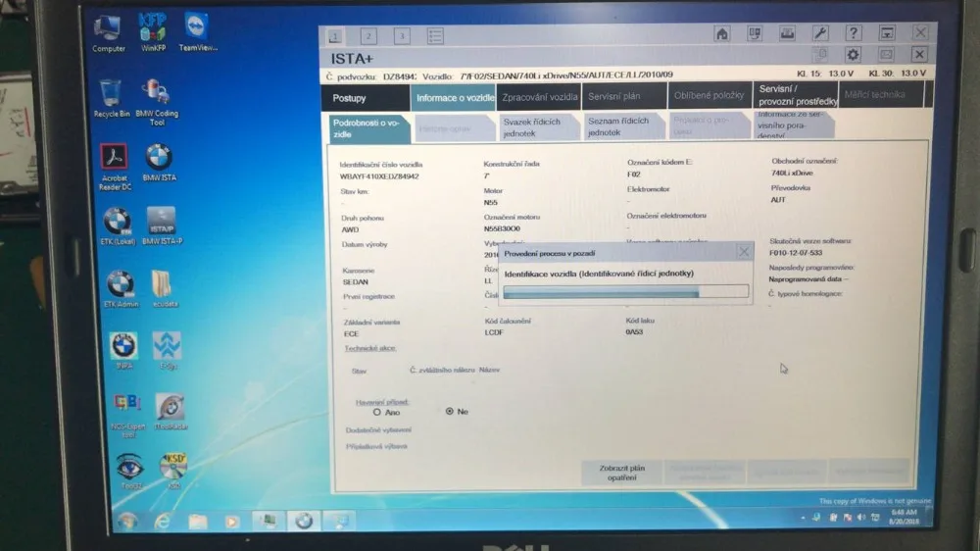
Task: Click the taskbar clock showing 6:48 AM
Action: pyautogui.click(x=905, y=517)
